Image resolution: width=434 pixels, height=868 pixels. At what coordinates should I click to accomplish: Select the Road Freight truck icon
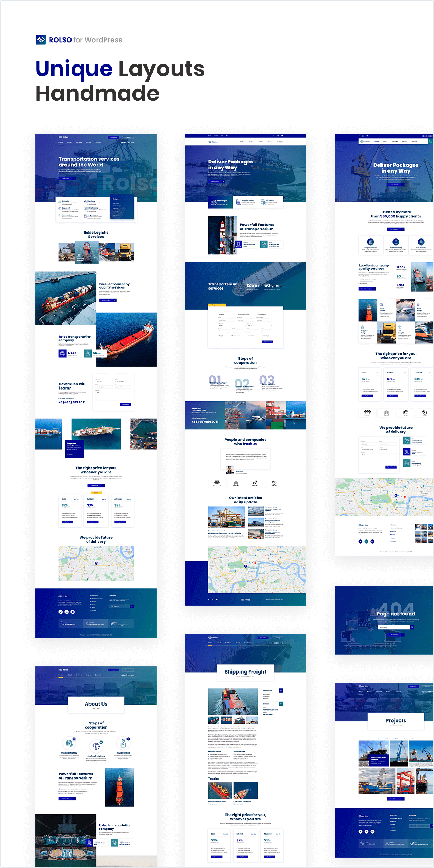coord(213,202)
